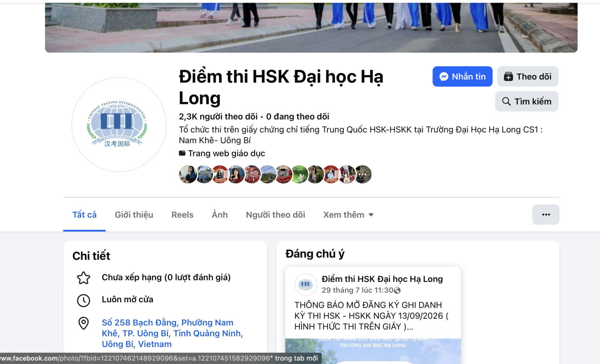View the page cover photo
This screenshot has width=600, height=364.
[311, 28]
